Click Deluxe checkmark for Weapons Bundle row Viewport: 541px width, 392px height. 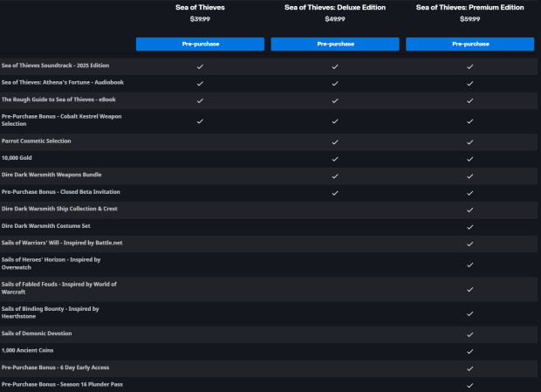coord(335,176)
